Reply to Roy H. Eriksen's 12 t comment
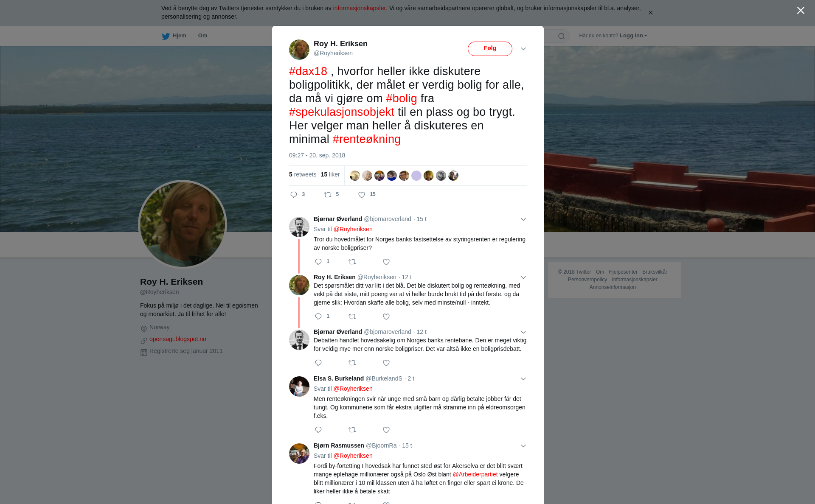This screenshot has width=815, height=504. point(318,316)
